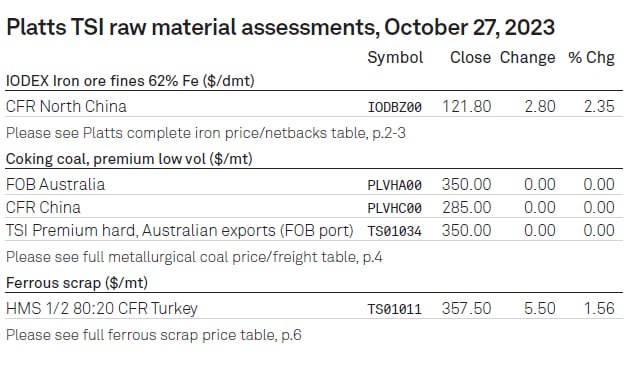Open the Platts complete iron price/netbacks reference

[206, 133]
